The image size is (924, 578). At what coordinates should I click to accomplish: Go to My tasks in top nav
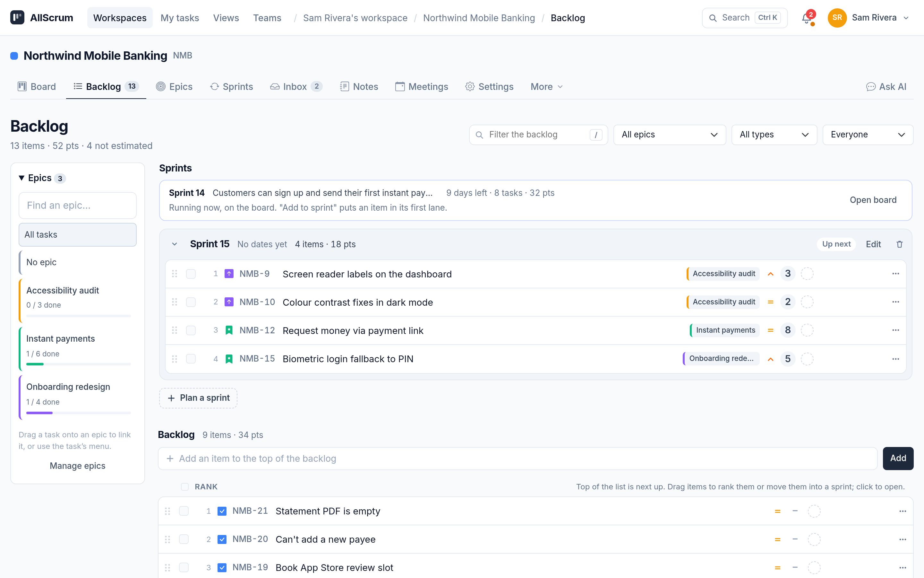click(180, 18)
